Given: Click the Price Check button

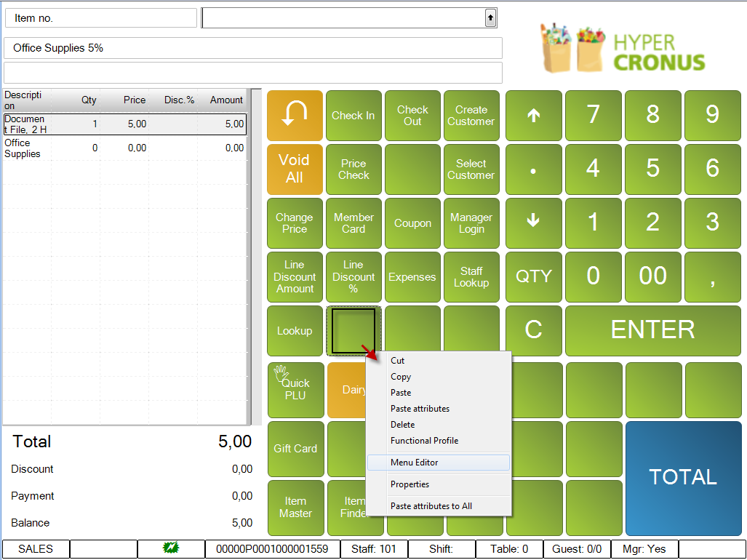Looking at the screenshot, I should click(x=353, y=169).
